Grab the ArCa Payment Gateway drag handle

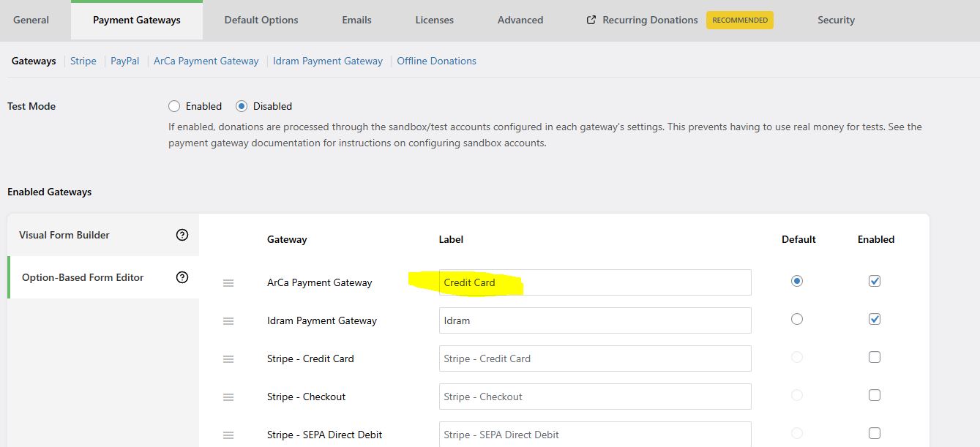(228, 283)
